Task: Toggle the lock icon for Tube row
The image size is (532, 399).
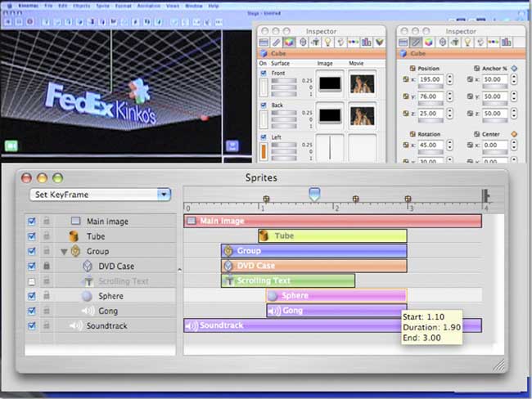Action: tap(47, 236)
